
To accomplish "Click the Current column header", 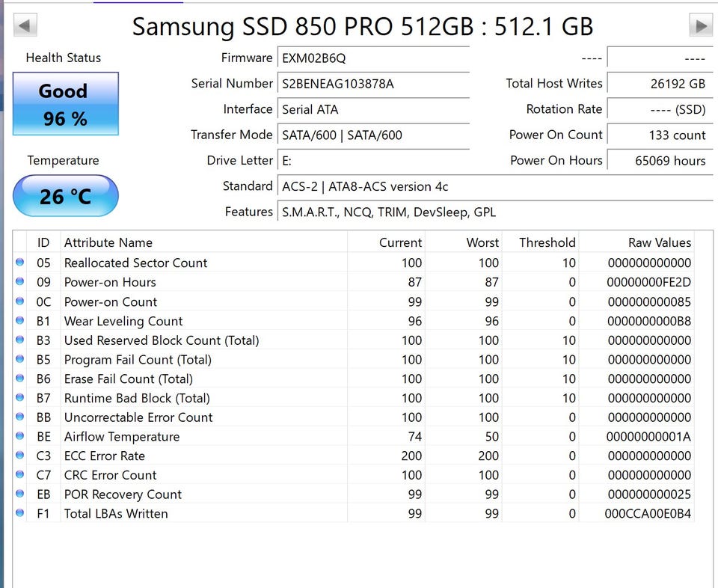I will (x=386, y=242).
